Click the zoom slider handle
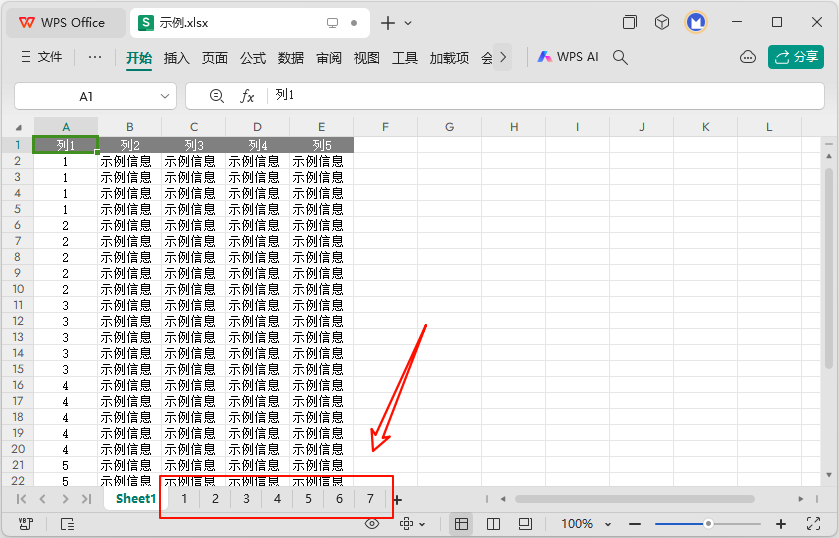The image size is (839, 538). click(x=708, y=523)
